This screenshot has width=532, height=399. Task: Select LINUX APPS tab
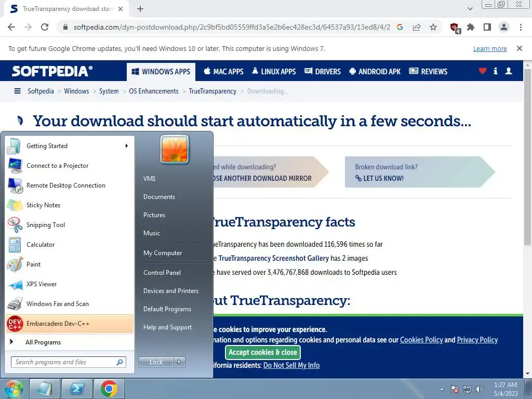pyautogui.click(x=274, y=72)
